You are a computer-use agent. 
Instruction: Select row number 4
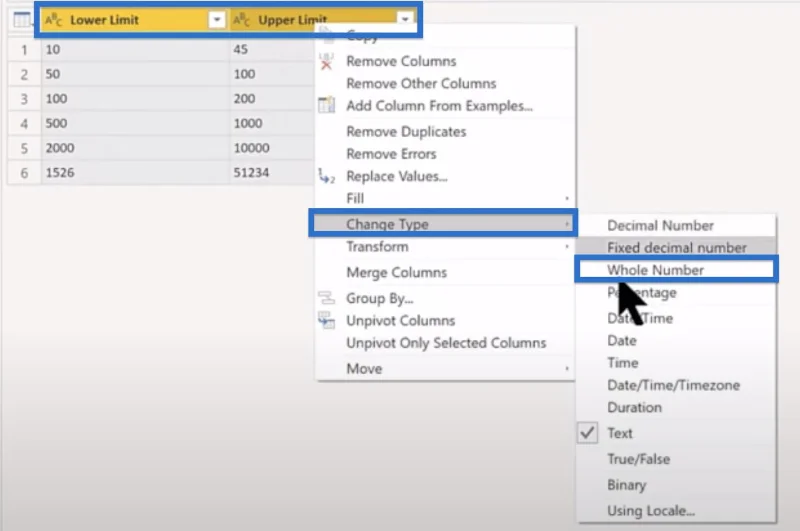tap(24, 123)
